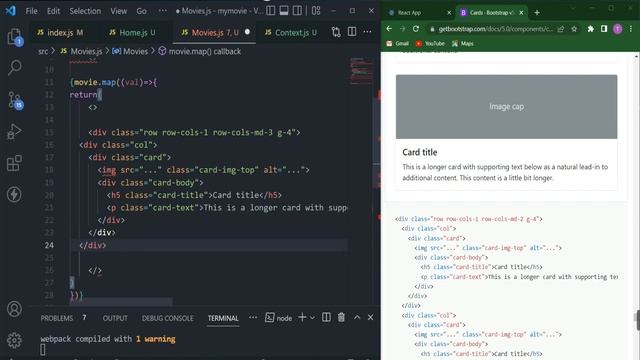Open Customize Layout icon in title bar
The width and height of the screenshot is (640, 360).
pos(316,11)
